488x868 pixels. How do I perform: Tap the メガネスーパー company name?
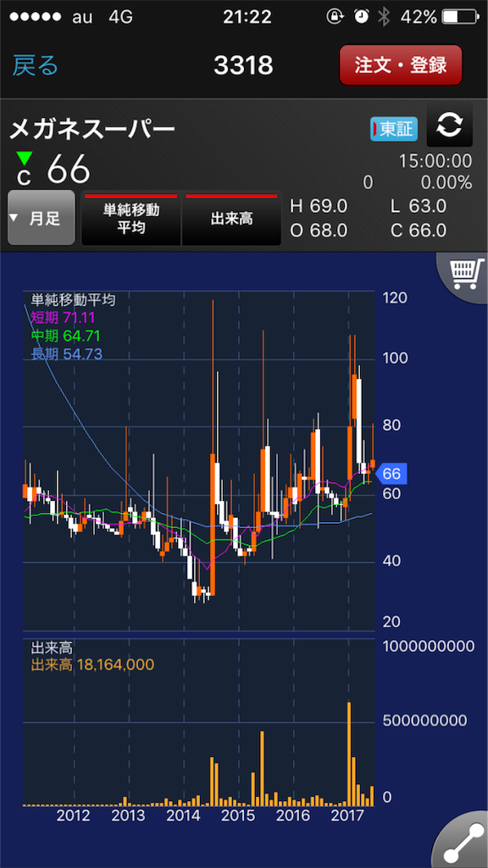click(x=92, y=130)
